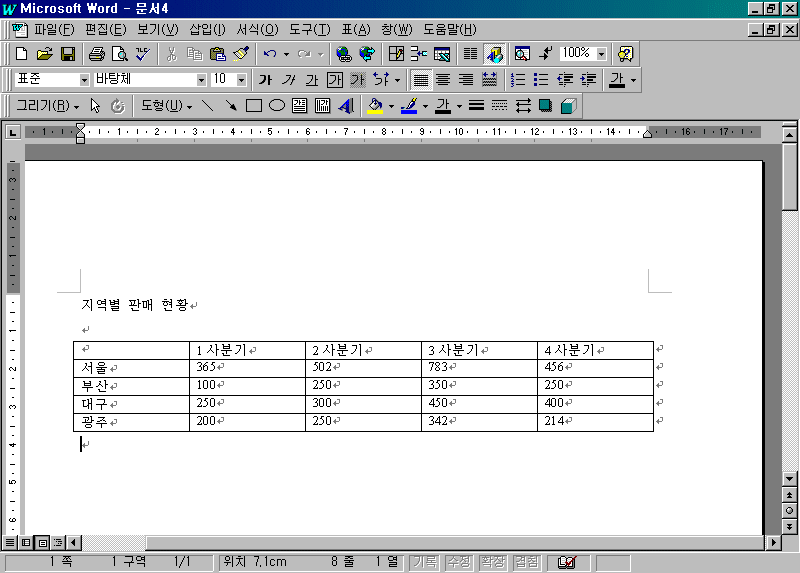The image size is (800, 573).
Task: Open the 파일(F) menu
Action: (x=54, y=30)
